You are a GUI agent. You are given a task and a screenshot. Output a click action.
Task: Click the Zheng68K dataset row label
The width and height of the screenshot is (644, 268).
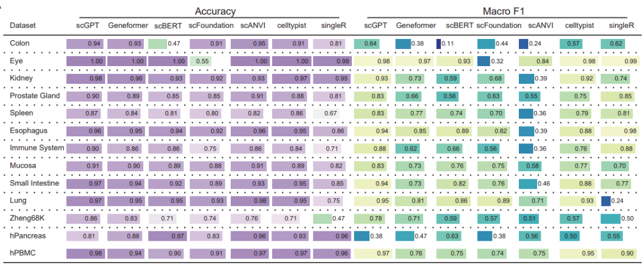point(24,218)
